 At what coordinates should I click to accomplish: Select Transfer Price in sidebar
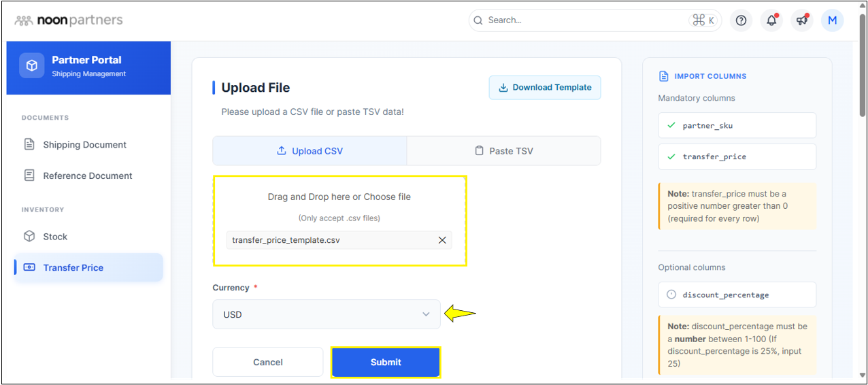73,267
